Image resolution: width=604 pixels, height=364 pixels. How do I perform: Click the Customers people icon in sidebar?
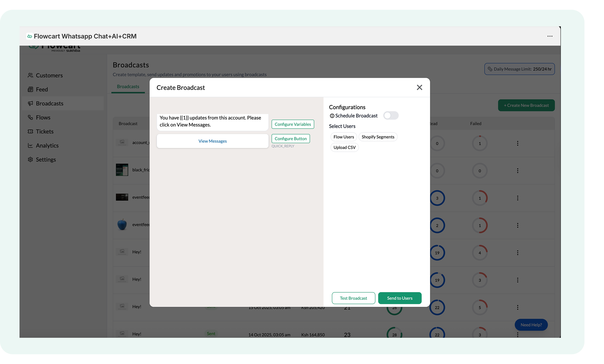pos(30,75)
